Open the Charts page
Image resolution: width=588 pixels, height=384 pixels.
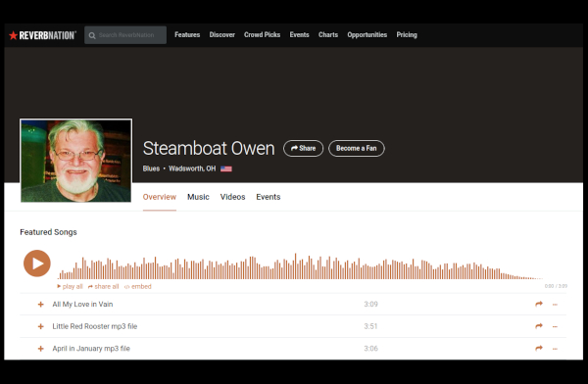coord(328,35)
